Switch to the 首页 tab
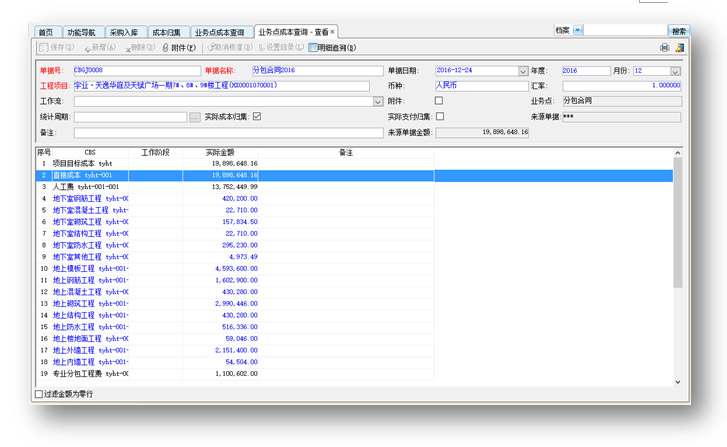The image size is (727, 447). (x=46, y=32)
